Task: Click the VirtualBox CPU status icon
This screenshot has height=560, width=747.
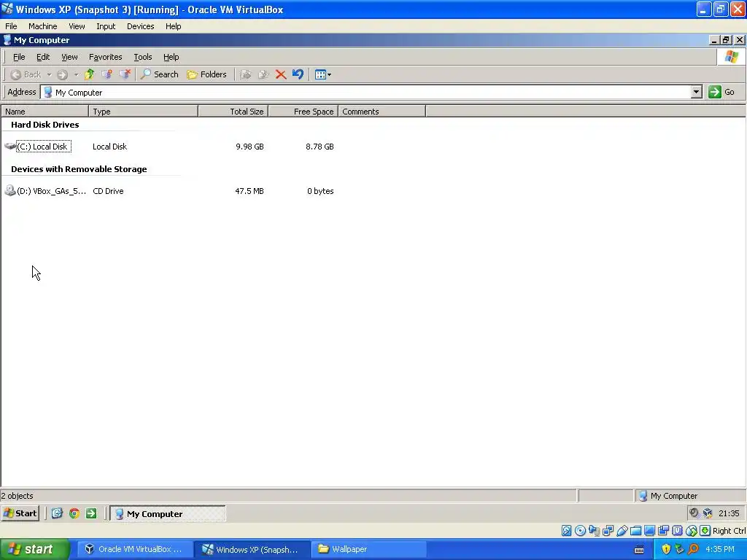Action: tap(677, 531)
